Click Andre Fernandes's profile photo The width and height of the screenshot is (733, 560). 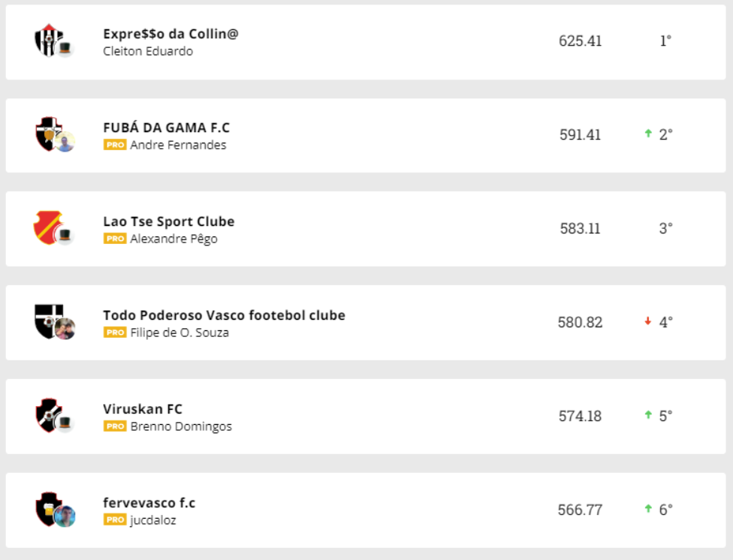[x=65, y=142]
